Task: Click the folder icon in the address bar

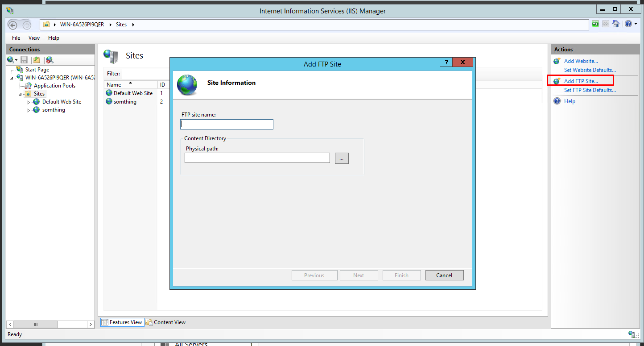Action: coord(46,25)
